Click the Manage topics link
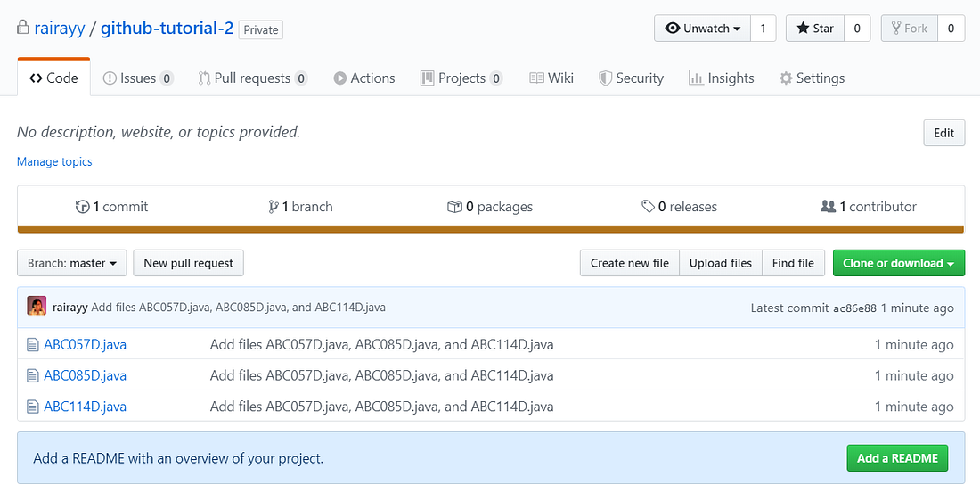This screenshot has height=501, width=980. [54, 161]
